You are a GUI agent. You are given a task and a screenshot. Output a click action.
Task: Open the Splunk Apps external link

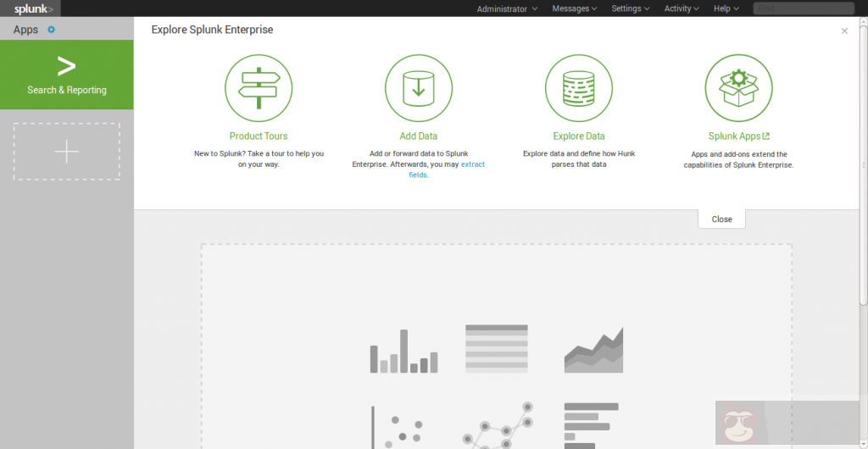pyautogui.click(x=738, y=136)
